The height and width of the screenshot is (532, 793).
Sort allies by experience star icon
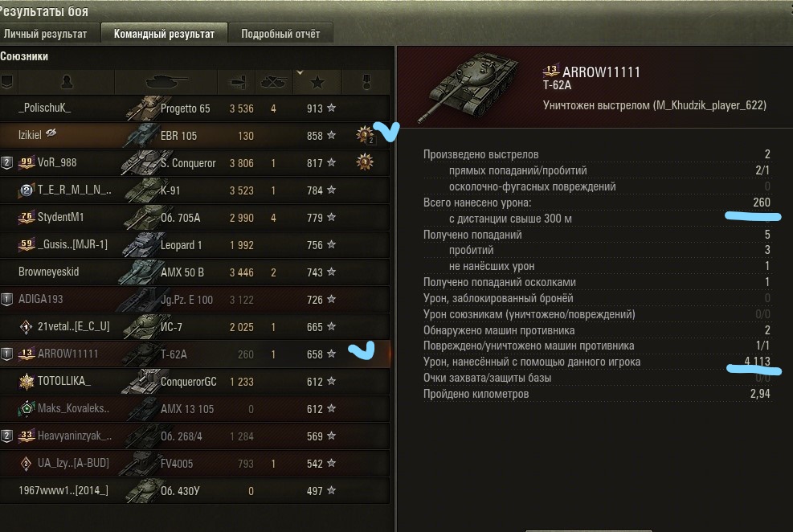(317, 82)
